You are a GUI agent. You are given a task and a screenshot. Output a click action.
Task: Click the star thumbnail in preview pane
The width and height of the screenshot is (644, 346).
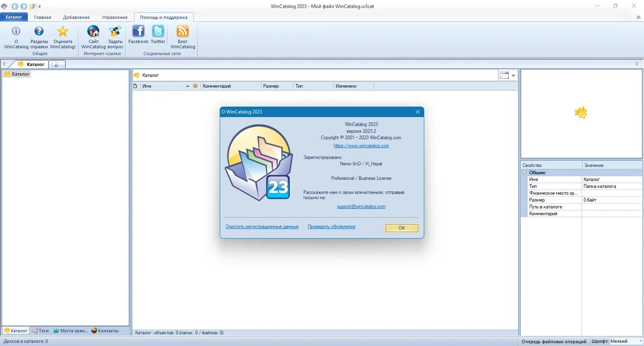click(x=581, y=113)
